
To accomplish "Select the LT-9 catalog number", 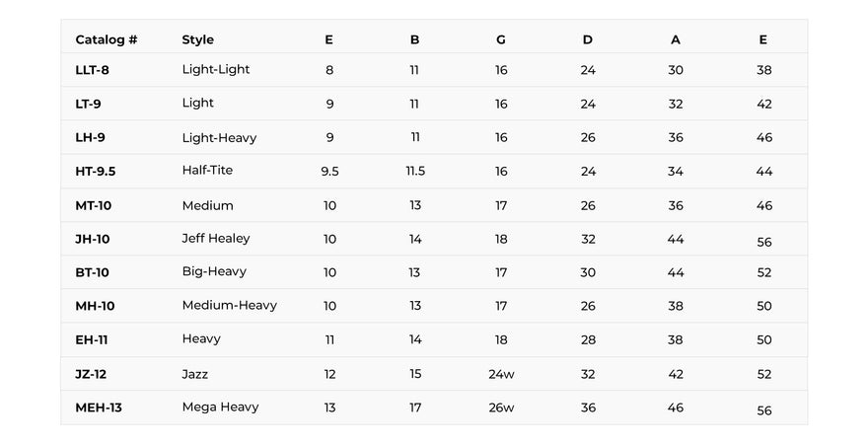I will (88, 104).
